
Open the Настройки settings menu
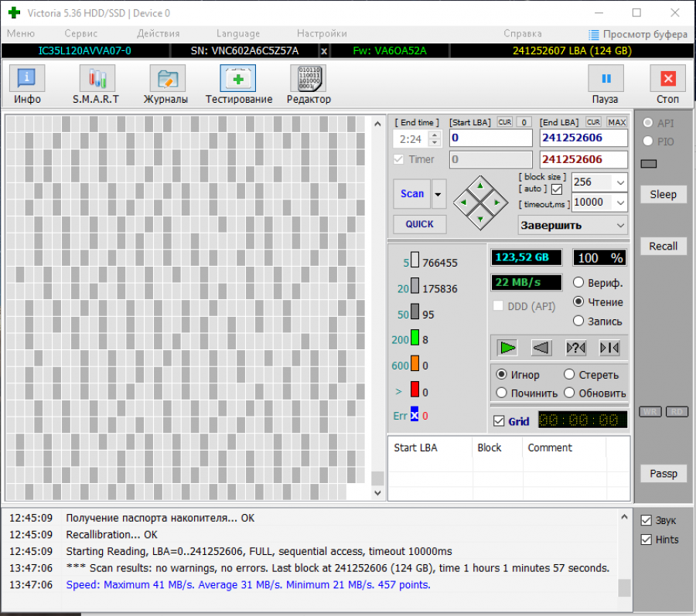coord(322,33)
